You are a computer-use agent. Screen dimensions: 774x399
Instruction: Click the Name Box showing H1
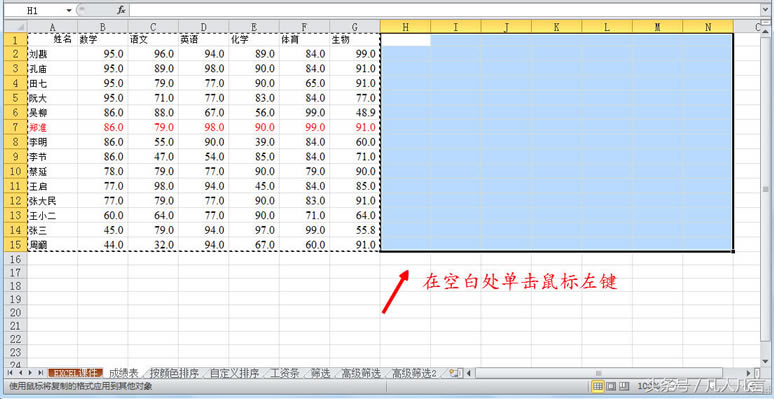tap(38, 10)
